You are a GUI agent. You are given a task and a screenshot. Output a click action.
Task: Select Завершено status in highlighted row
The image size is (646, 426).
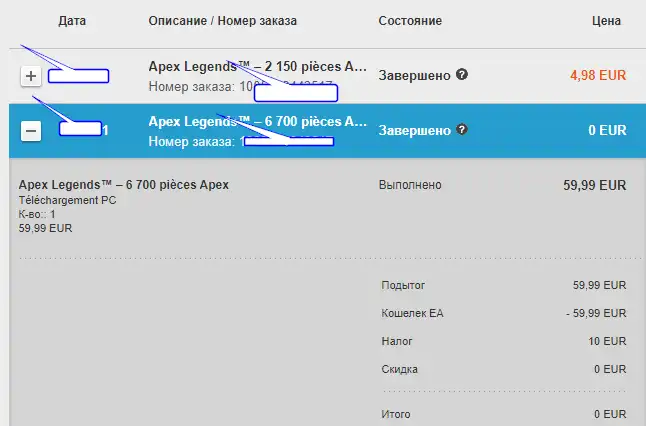414,131
